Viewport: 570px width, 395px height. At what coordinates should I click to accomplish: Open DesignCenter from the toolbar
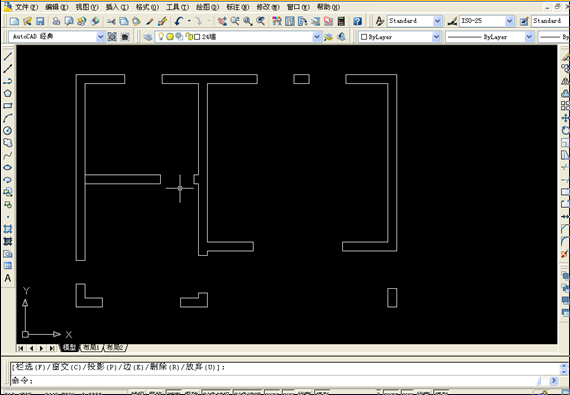point(290,21)
